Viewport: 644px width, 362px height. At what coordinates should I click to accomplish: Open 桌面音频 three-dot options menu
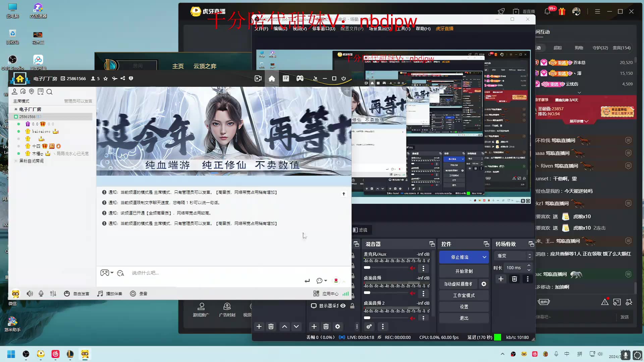coord(423,294)
